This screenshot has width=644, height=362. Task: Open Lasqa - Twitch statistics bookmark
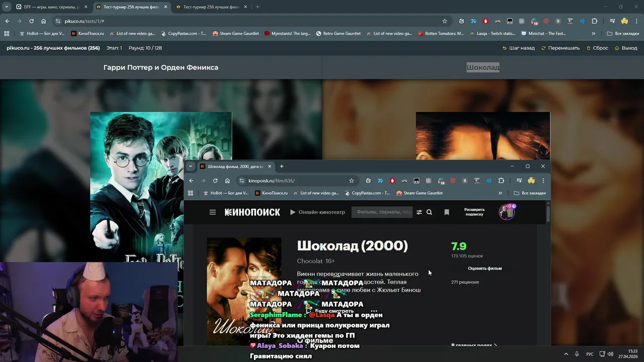pyautogui.click(x=492, y=34)
